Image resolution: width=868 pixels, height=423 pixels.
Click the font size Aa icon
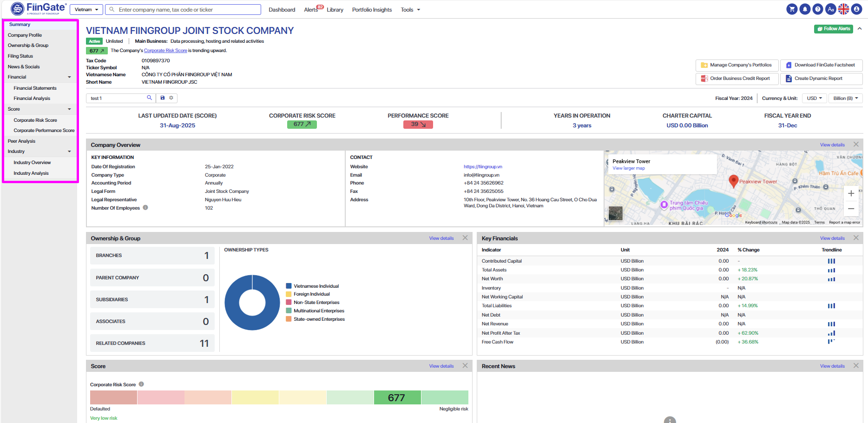(x=831, y=9)
